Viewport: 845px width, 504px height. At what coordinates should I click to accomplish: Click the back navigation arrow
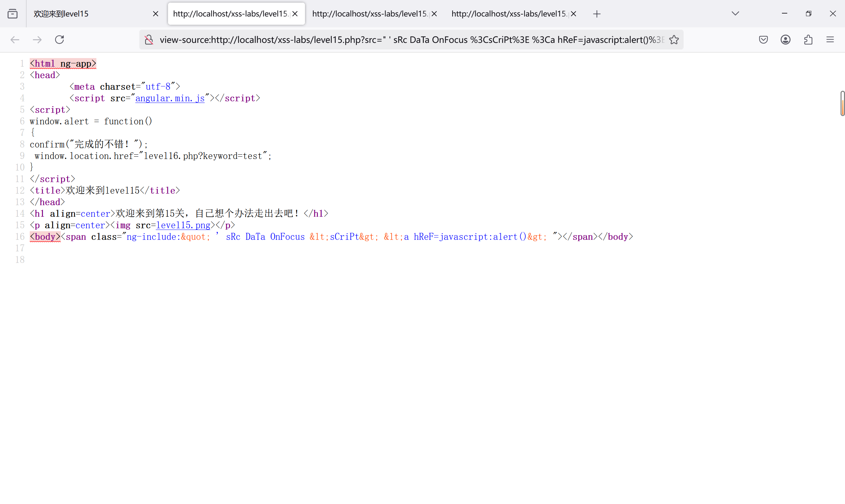pos(15,40)
